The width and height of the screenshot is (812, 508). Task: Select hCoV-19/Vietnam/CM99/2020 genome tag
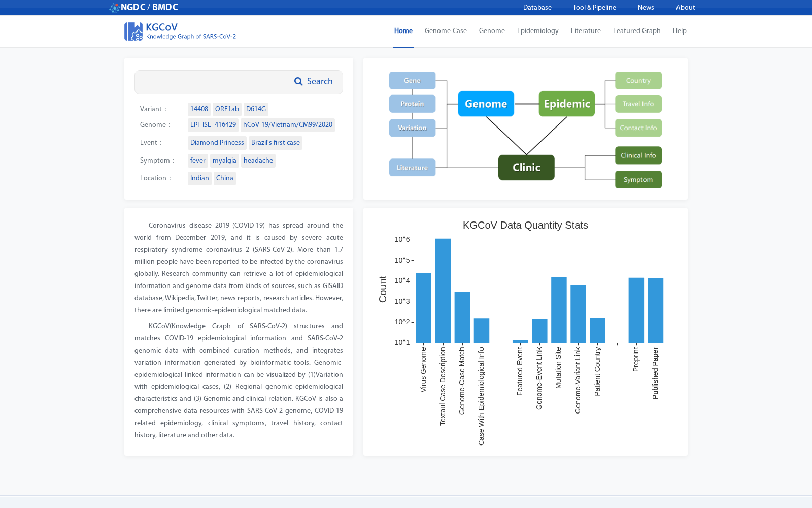coord(288,125)
